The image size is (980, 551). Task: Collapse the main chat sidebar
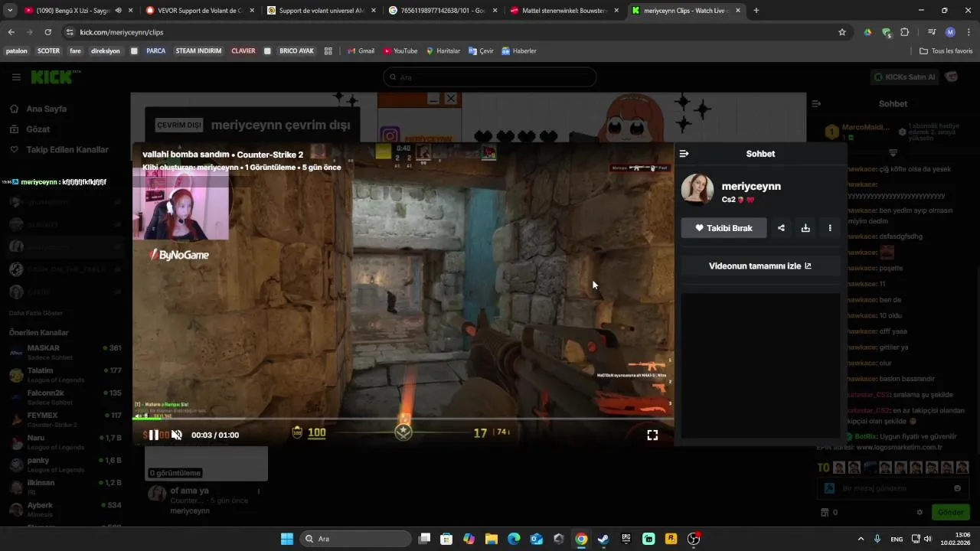(x=816, y=103)
